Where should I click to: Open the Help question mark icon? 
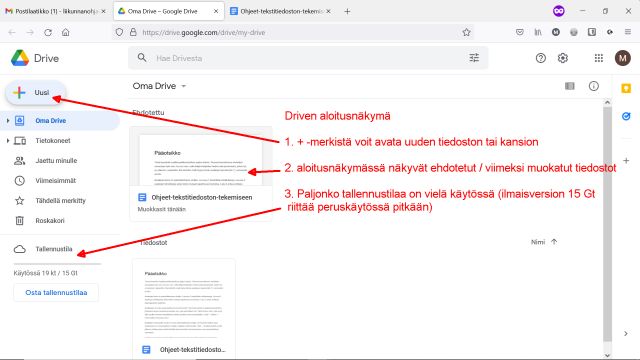click(x=541, y=58)
